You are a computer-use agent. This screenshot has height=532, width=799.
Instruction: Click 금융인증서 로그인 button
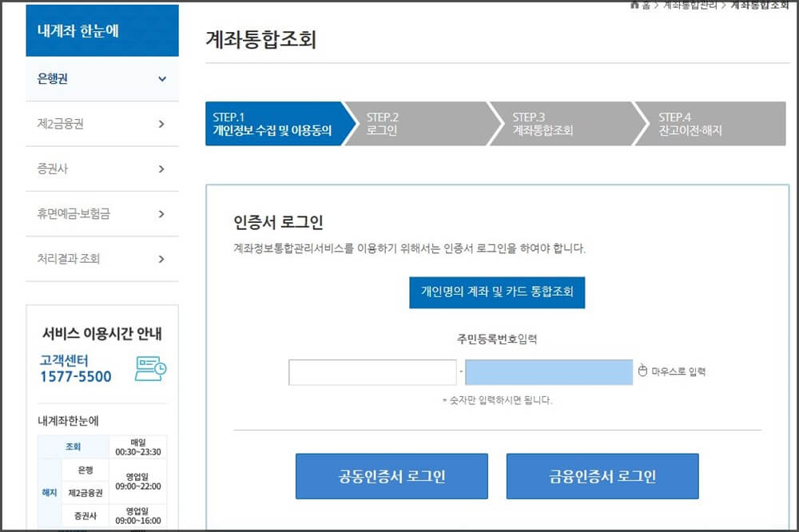coord(602,476)
